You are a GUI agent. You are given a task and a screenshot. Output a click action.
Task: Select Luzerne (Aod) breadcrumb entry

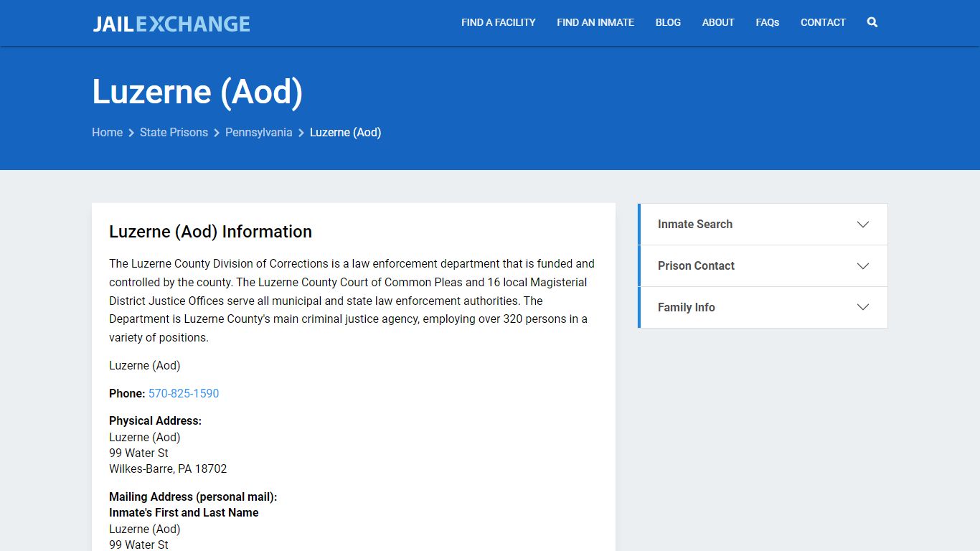tap(345, 132)
